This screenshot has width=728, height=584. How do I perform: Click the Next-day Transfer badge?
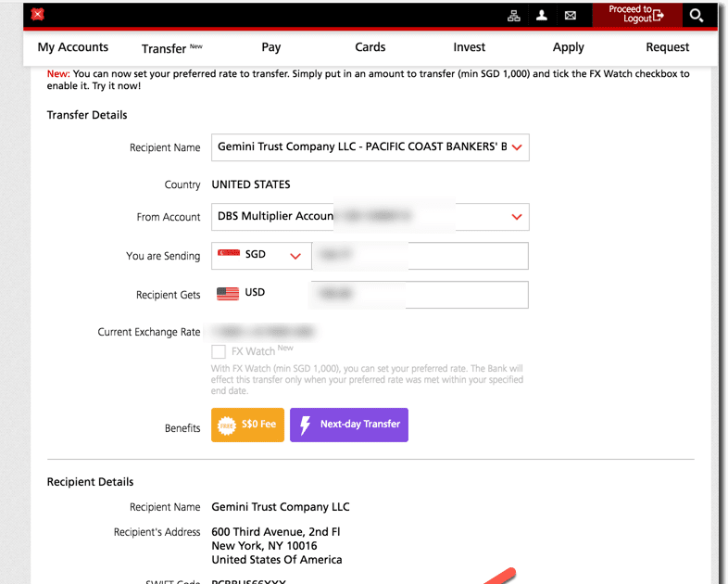click(x=349, y=425)
